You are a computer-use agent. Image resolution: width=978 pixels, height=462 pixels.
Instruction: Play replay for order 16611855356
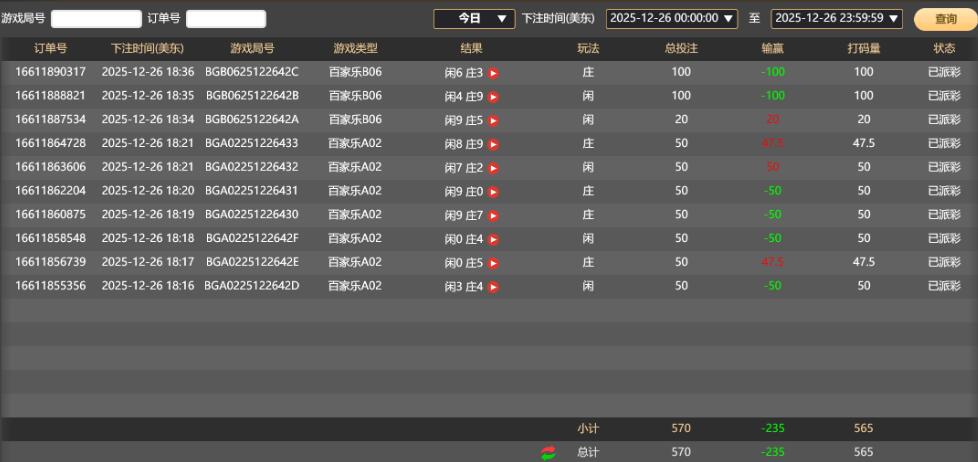pyautogui.click(x=493, y=287)
